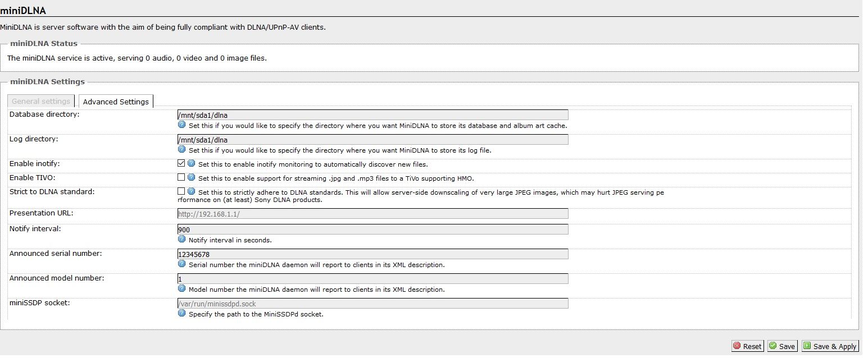868x358 pixels.
Task: Click 'Notify interval in seconds.' hint text
Action: (x=230, y=240)
